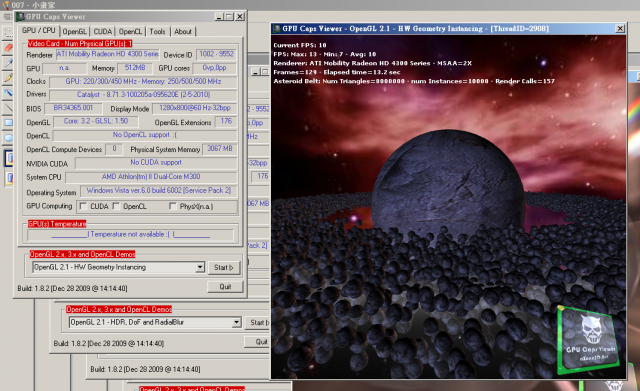Start the HW Geometry Instancing demo
The width and height of the screenshot is (640, 391).
click(x=224, y=268)
